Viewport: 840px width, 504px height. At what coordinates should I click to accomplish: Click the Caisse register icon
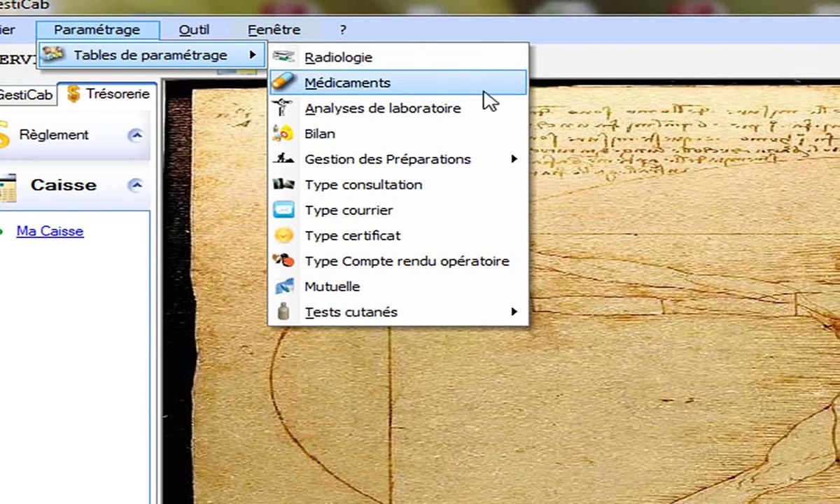tap(8, 187)
